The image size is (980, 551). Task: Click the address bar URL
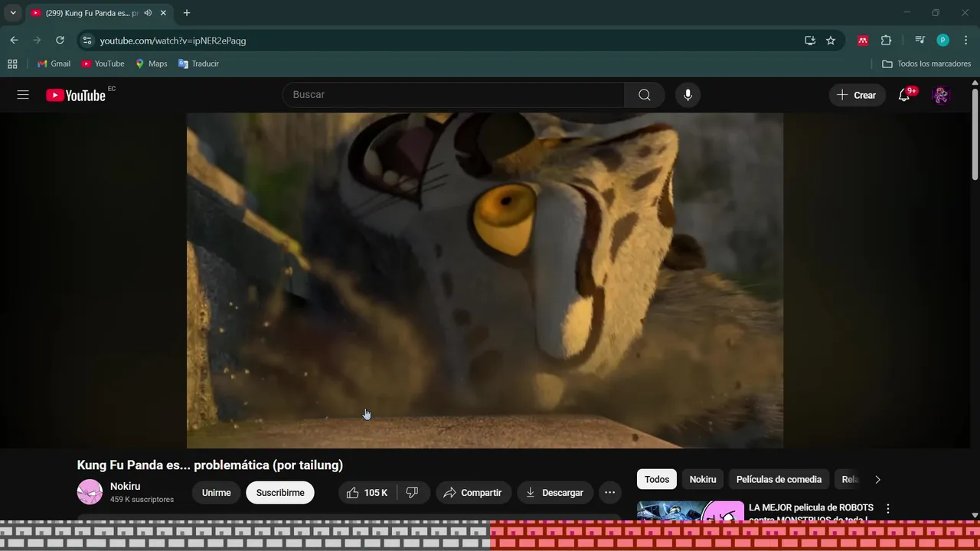pos(173,41)
